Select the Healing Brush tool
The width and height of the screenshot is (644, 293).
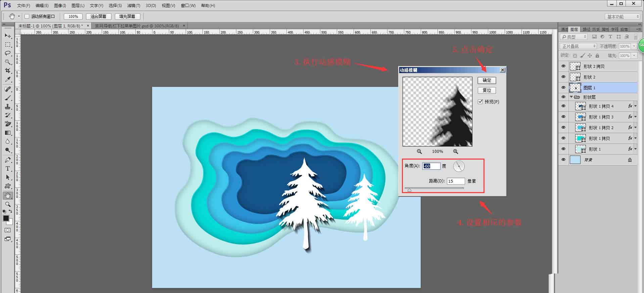pyautogui.click(x=8, y=89)
